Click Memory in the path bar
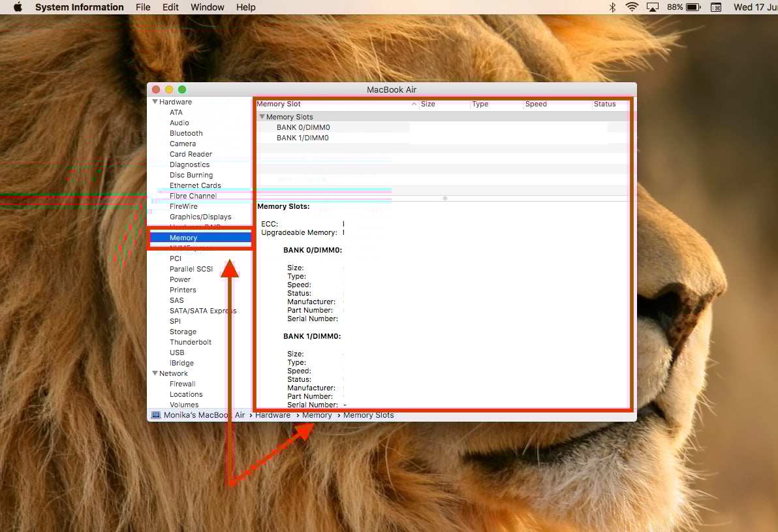The image size is (778, 532). (317, 415)
